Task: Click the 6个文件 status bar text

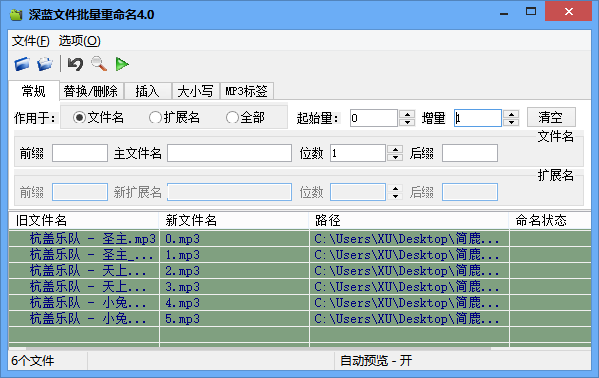Action: coord(33,361)
